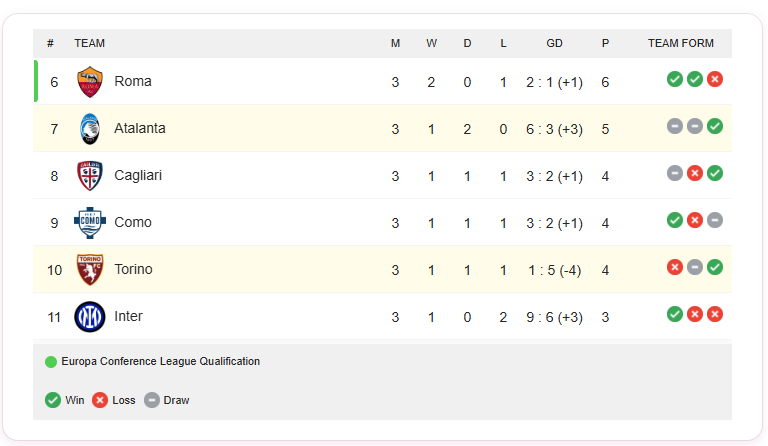
Task: Open the Roma team name link
Action: [x=133, y=81]
